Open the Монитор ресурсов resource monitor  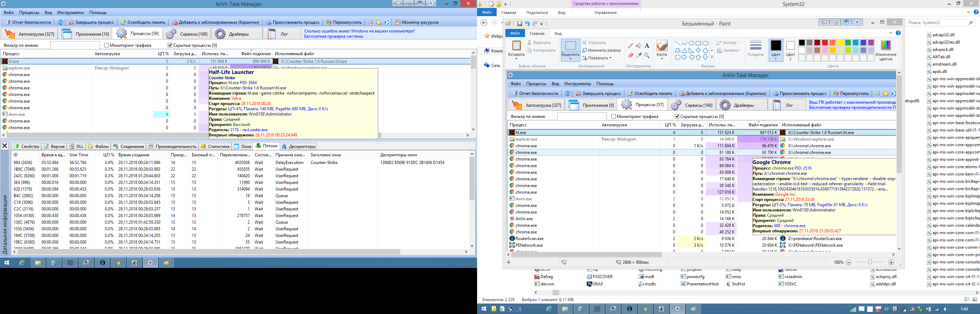pyautogui.click(x=417, y=22)
